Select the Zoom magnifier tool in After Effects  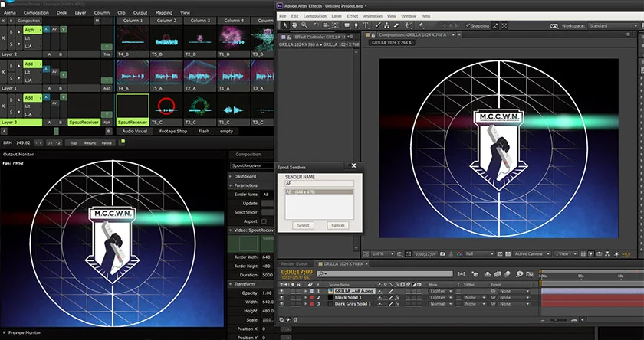[x=305, y=25]
